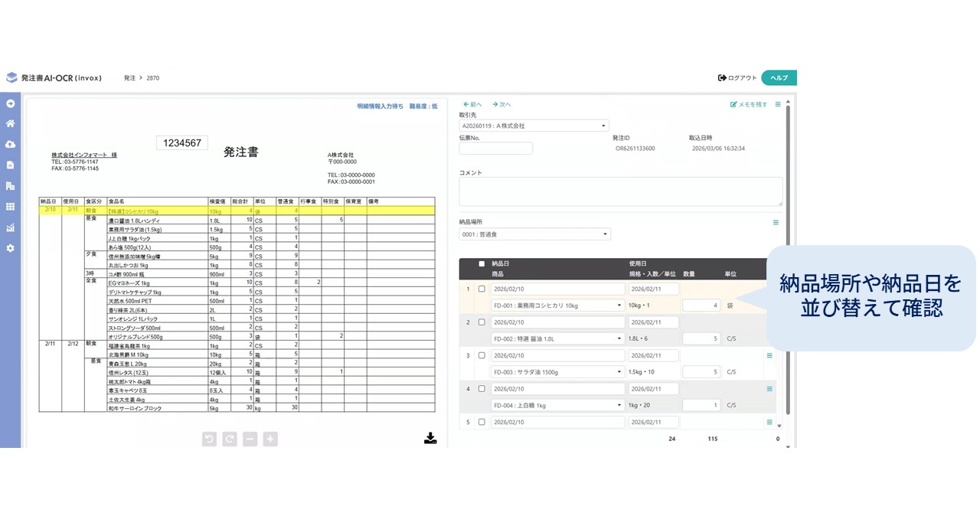Expand the 取引先 dropdown
Viewport: 980px width, 513px height.
[x=534, y=126]
